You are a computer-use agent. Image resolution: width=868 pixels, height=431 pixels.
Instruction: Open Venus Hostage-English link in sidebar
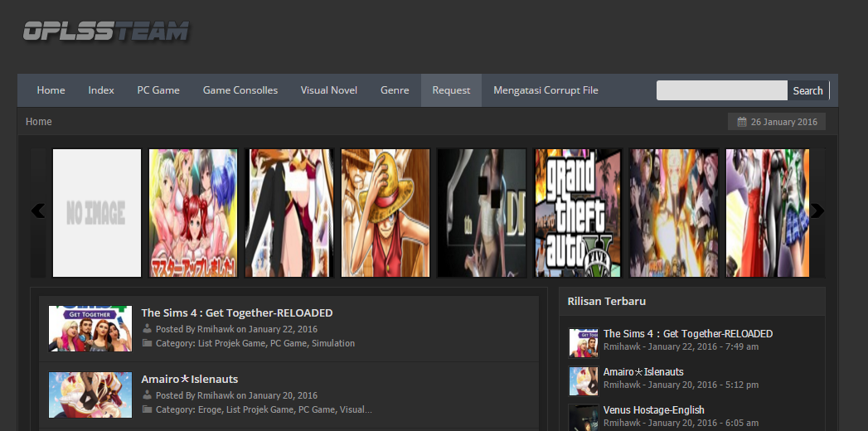[x=654, y=410]
